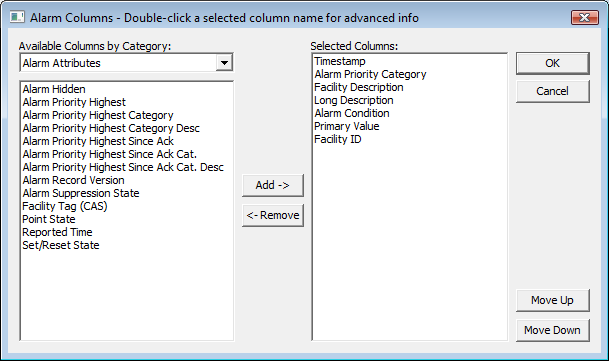Select Alarm Priority Category in selected columns

(370, 74)
